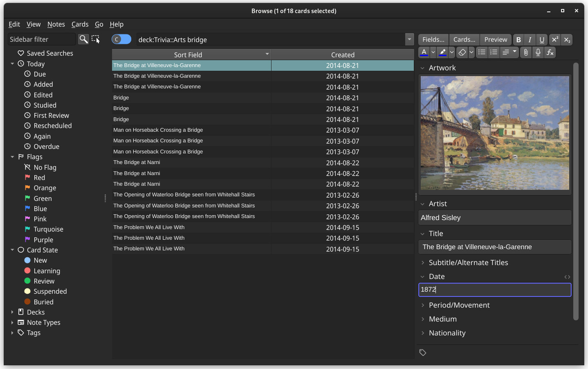Open the search history dropdown arrow
Screen dimensions: 588x369
pyautogui.click(x=409, y=39)
